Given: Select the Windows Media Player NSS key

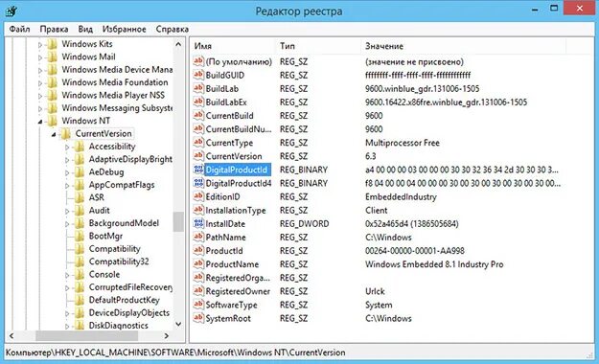Looking at the screenshot, I should [113, 95].
